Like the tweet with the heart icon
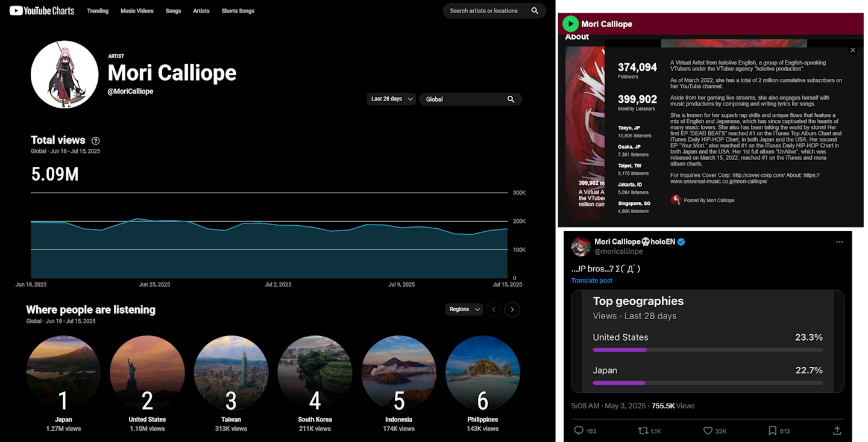This screenshot has height=442, width=868. (x=708, y=431)
